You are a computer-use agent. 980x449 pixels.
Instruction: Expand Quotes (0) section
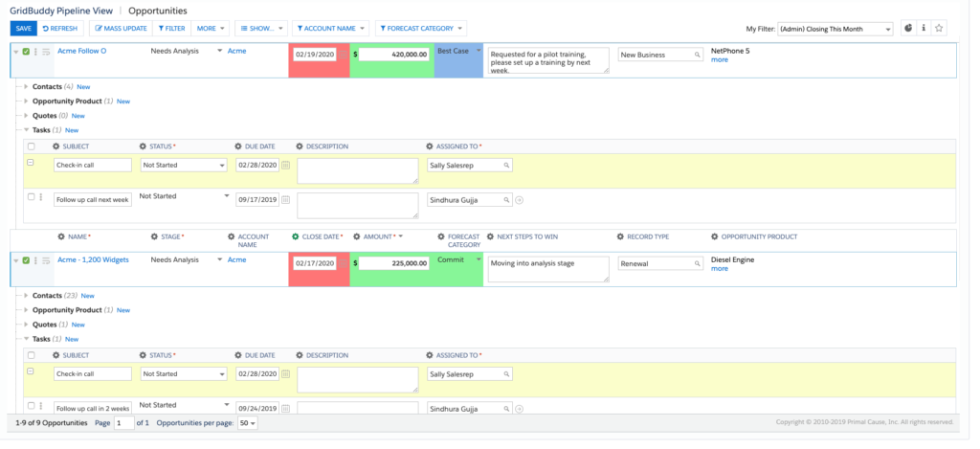pyautogui.click(x=26, y=115)
